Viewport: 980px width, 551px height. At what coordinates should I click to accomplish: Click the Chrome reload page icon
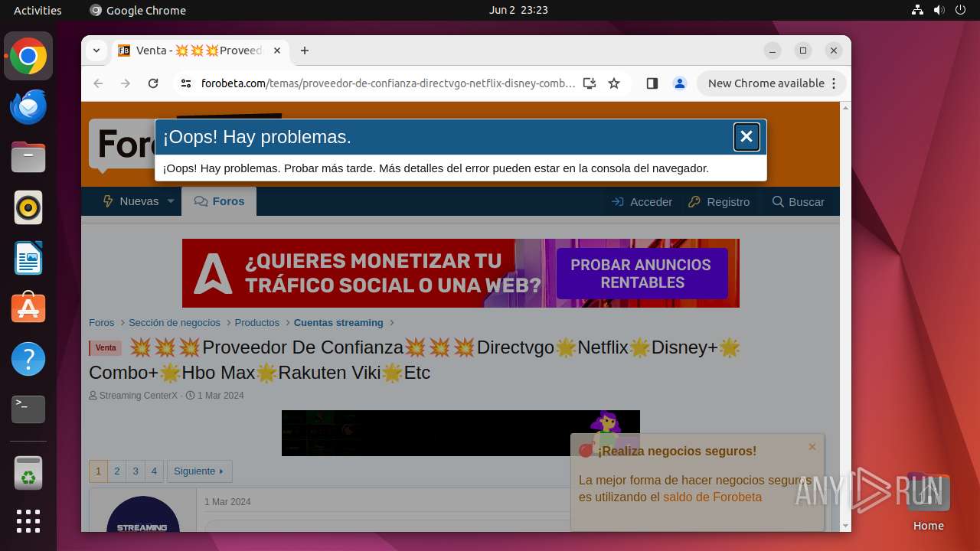(153, 83)
